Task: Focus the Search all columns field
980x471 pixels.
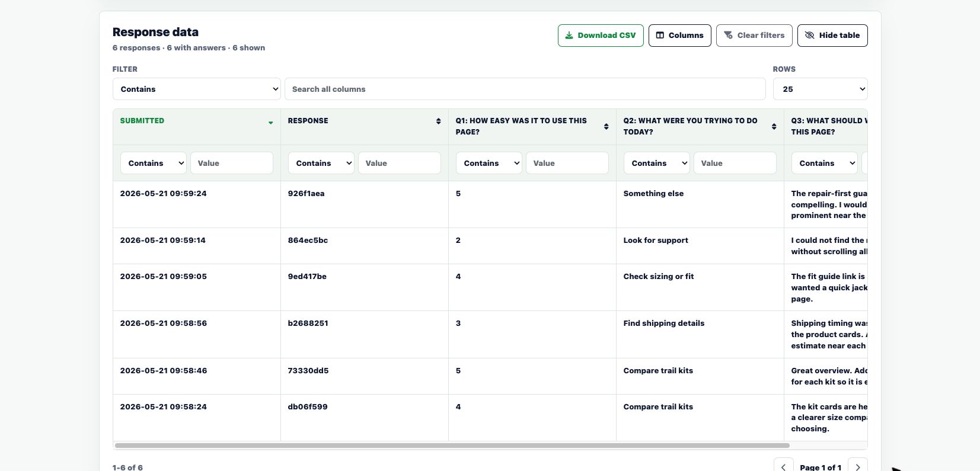Action: (x=525, y=89)
